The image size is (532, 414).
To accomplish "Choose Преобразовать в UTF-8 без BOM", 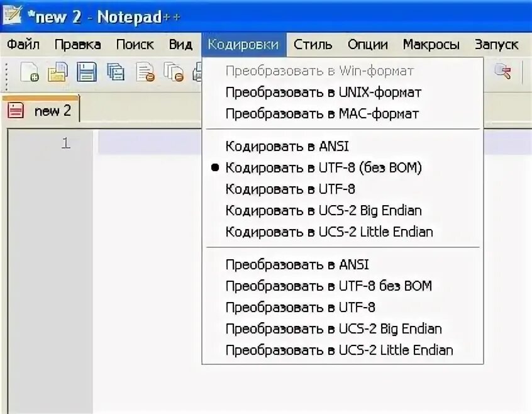I will tap(343, 286).
